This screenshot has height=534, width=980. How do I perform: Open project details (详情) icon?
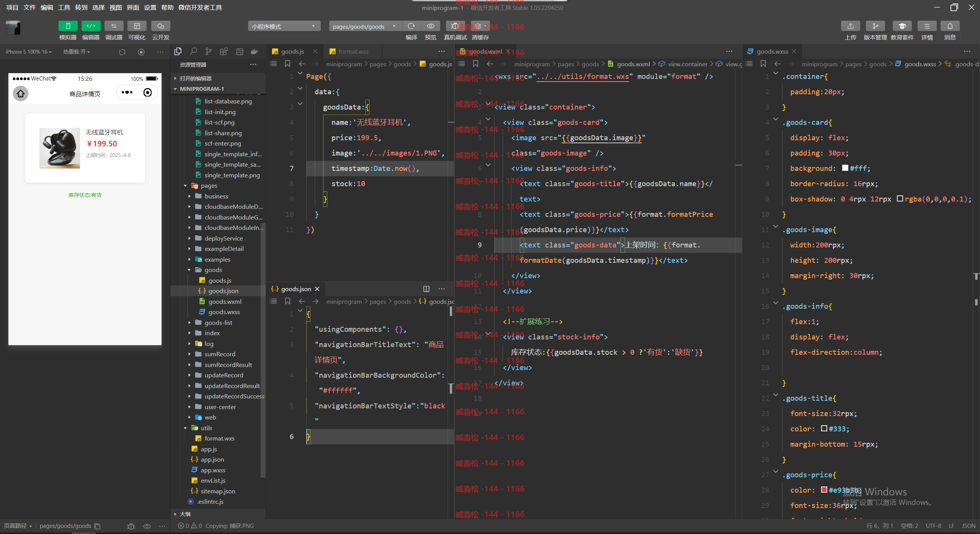pyautogui.click(x=927, y=26)
